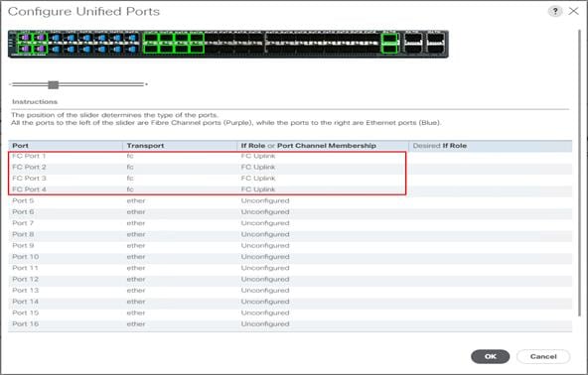Click the FC Uplink role of FC Port 3
Viewport: 588px width, 375px height.
[x=258, y=179]
